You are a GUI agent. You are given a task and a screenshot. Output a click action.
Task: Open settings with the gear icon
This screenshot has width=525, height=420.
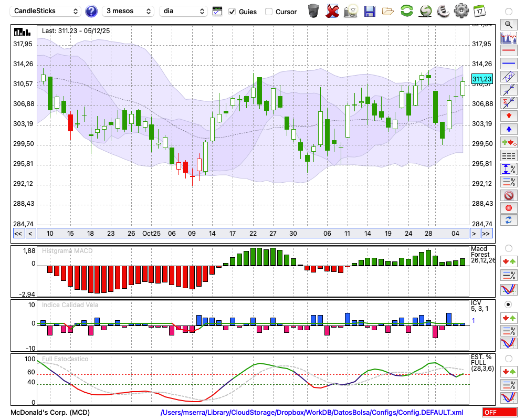pos(461,11)
